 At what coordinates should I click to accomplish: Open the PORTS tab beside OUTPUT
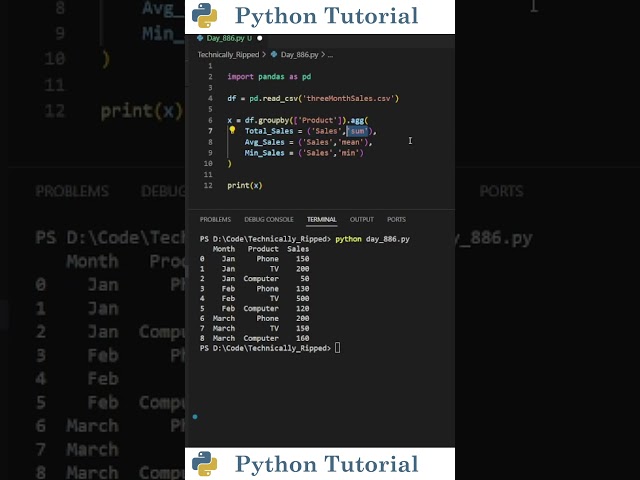pos(396,220)
